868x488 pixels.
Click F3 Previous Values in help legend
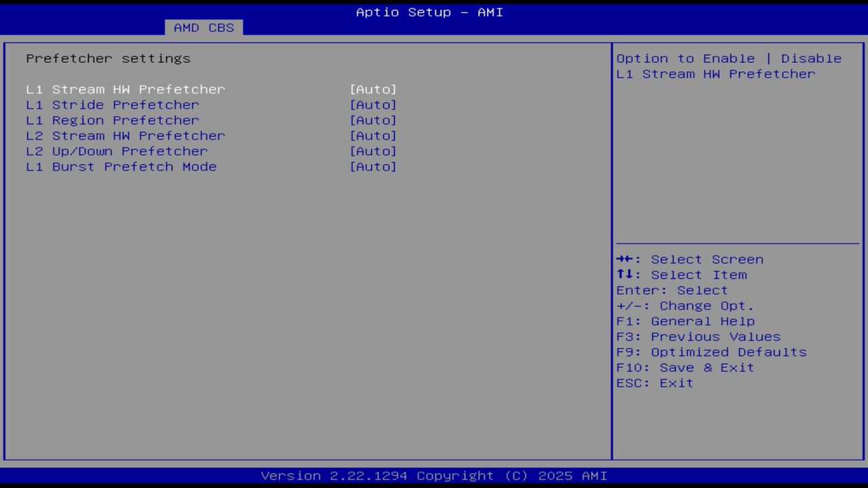click(698, 336)
